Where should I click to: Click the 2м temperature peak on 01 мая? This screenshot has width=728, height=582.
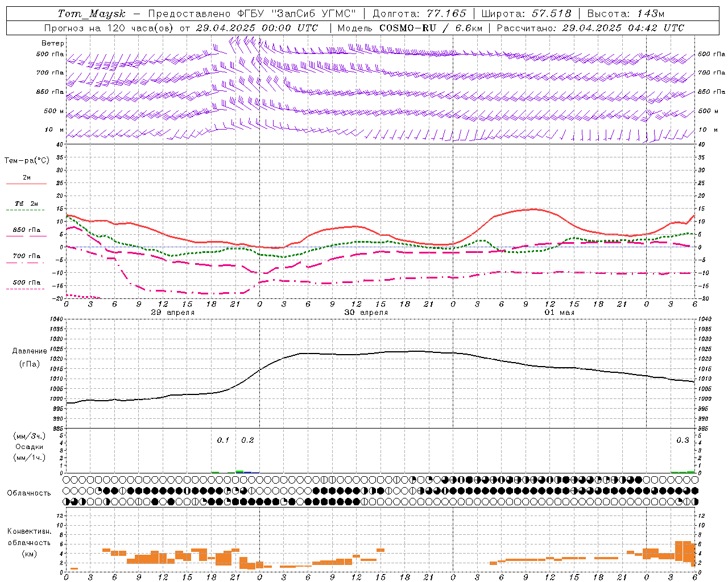pyautogui.click(x=533, y=209)
